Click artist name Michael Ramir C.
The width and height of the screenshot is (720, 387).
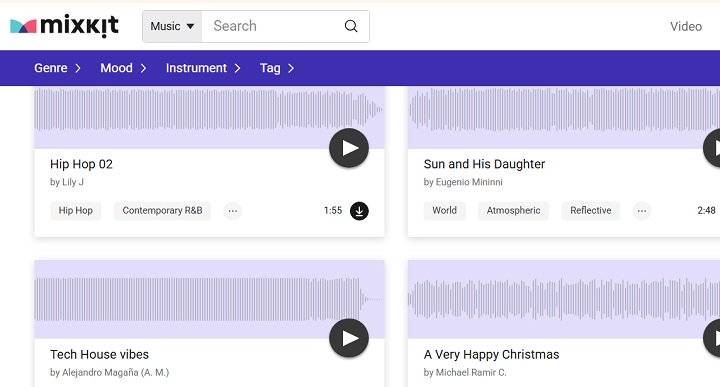(x=471, y=372)
